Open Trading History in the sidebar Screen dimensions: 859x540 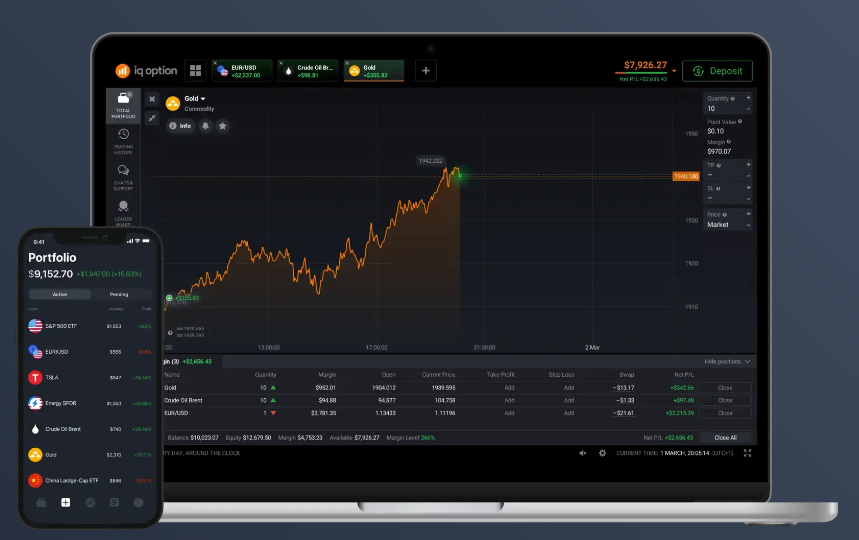(x=123, y=140)
